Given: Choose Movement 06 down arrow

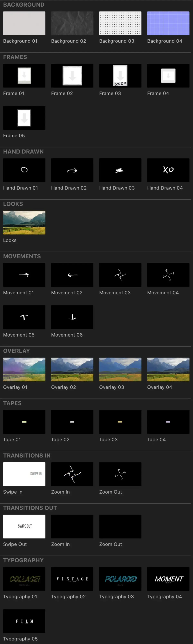Looking at the screenshot, I should pos(72,317).
